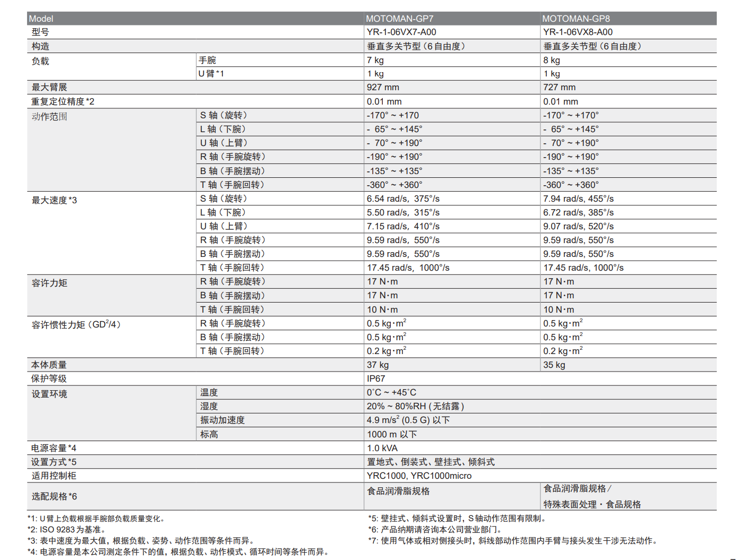Click the IP67 protection rating
This screenshot has width=738, height=560.
tap(376, 378)
